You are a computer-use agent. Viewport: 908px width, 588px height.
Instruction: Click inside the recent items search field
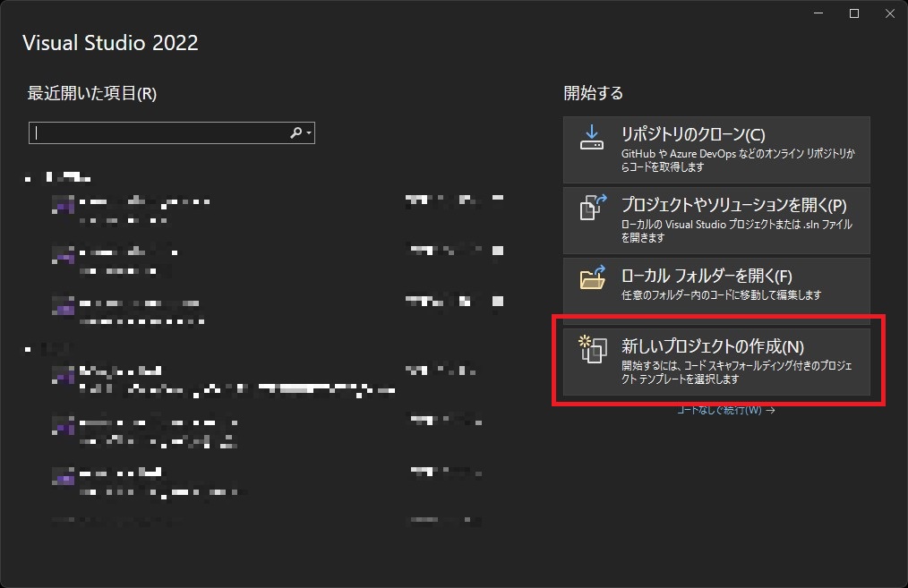[x=161, y=132]
